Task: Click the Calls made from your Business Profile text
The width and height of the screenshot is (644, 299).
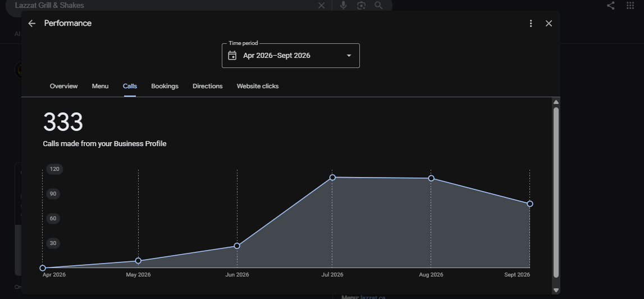Action: coord(105,143)
